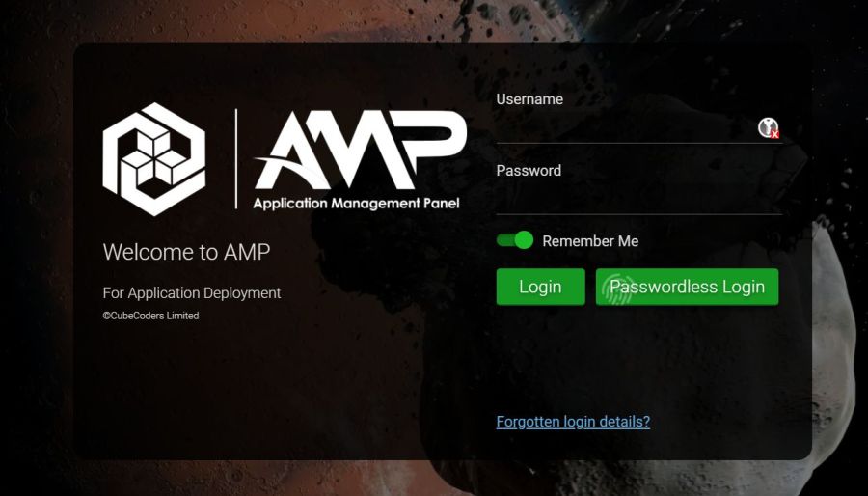The image size is (868, 496).
Task: Click the green Login button
Action: click(540, 287)
